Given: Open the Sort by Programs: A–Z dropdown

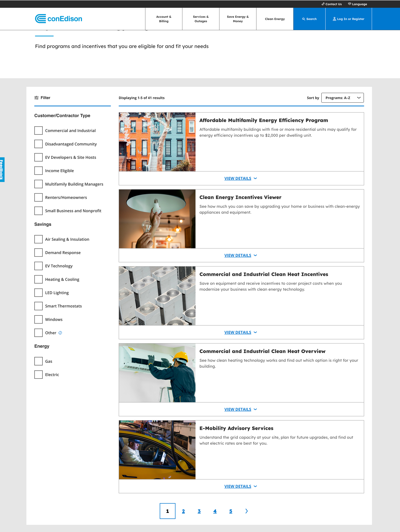Looking at the screenshot, I should (x=342, y=98).
